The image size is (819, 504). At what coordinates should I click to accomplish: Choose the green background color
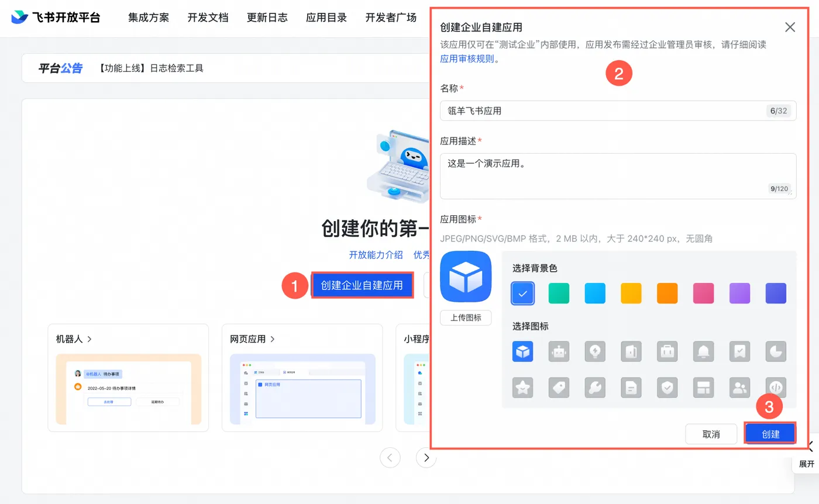click(x=559, y=293)
